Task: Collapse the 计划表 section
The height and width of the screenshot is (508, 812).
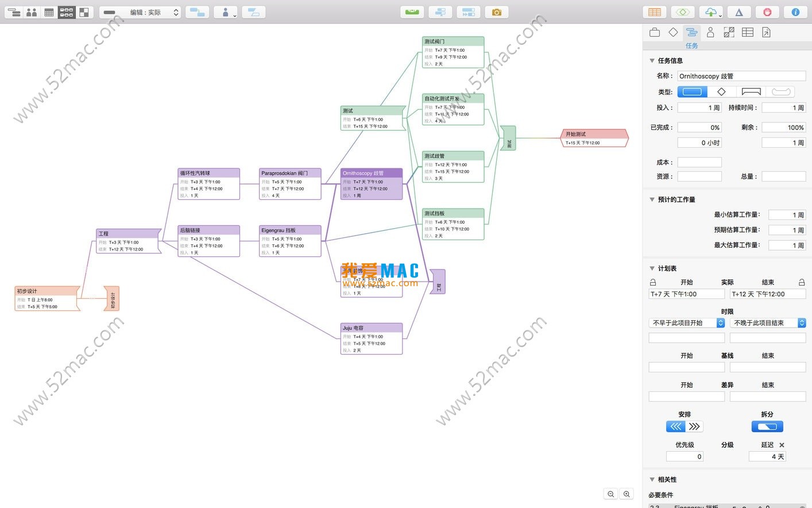Action: coord(652,268)
